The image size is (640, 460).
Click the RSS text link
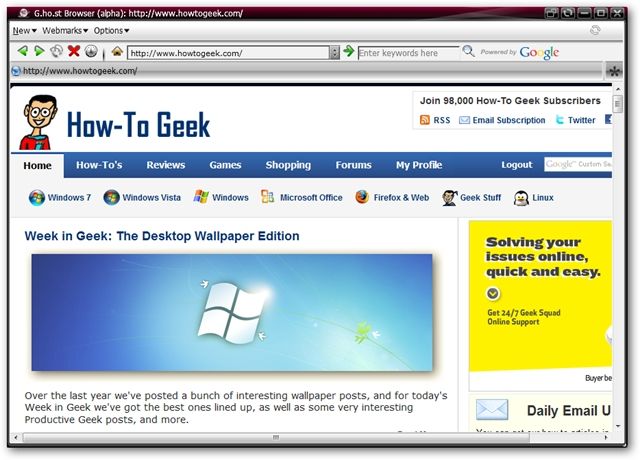point(442,120)
